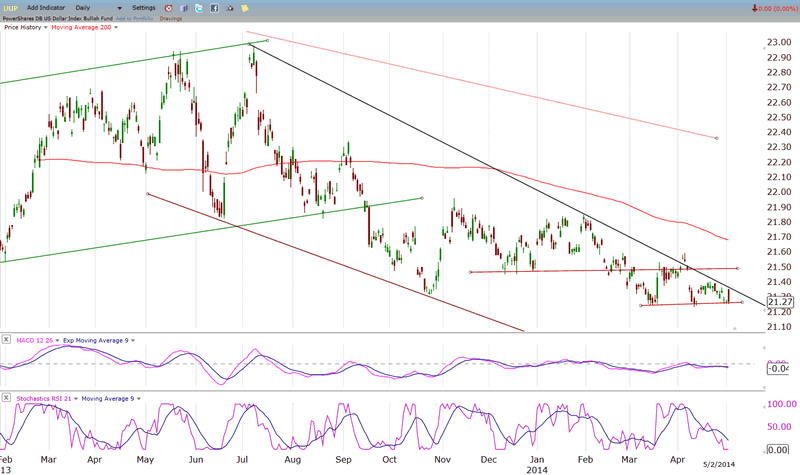
Task: Click the Drawings link
Action: click(170, 18)
